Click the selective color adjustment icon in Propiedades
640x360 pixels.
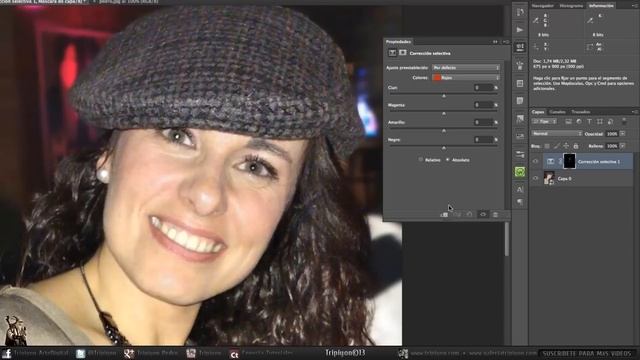(392, 53)
